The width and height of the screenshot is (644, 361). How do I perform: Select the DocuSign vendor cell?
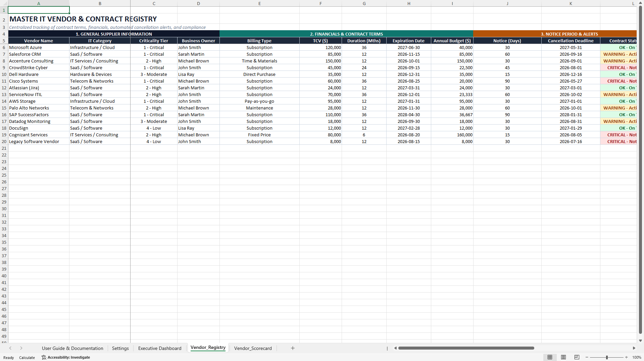[x=39, y=128]
